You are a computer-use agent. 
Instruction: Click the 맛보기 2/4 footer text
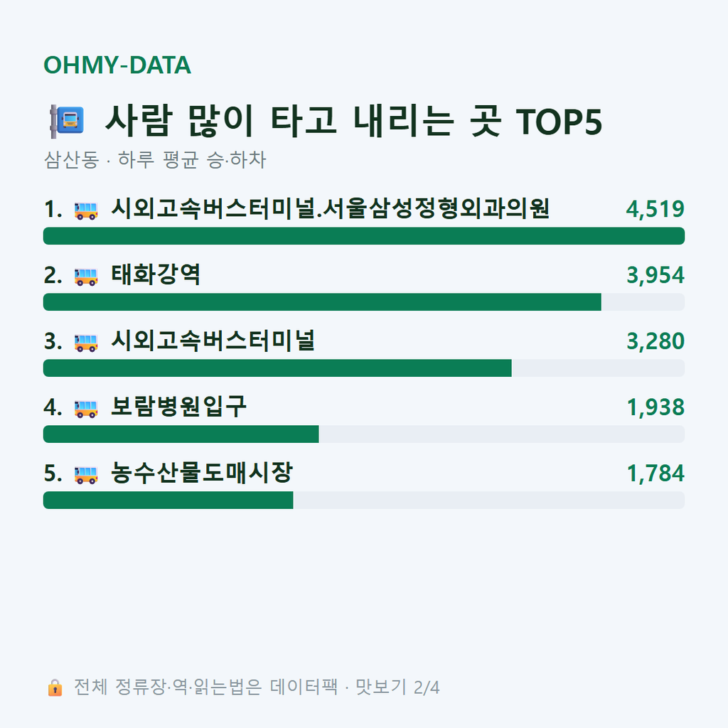click(x=397, y=687)
